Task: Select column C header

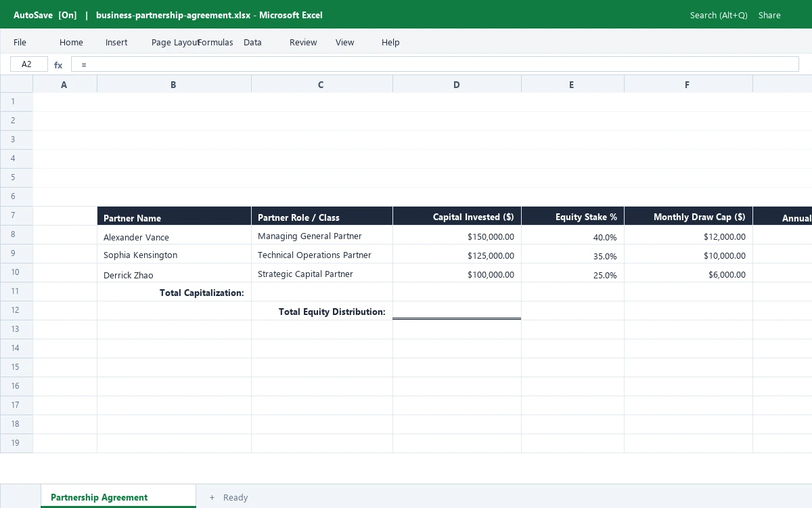Action: point(321,84)
